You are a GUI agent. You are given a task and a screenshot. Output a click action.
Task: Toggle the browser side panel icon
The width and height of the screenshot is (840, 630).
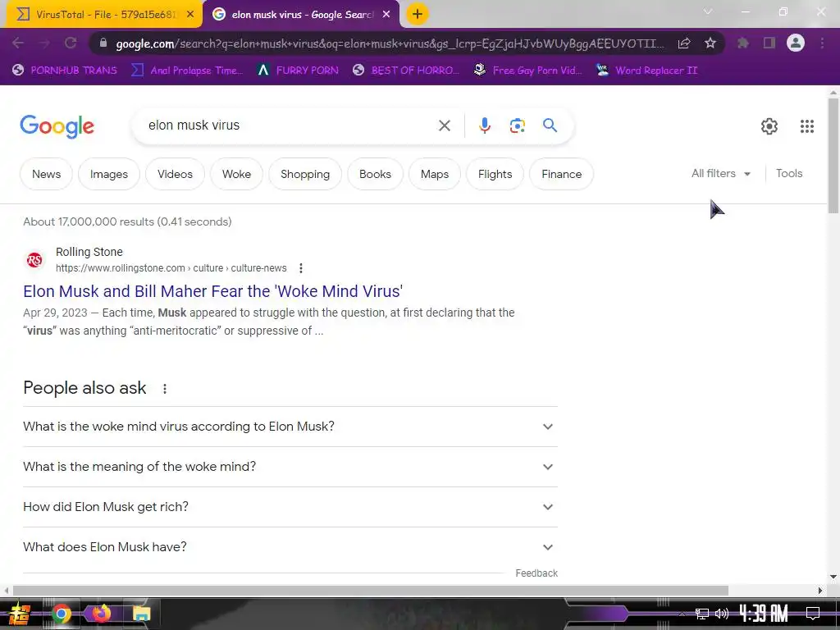coord(769,43)
